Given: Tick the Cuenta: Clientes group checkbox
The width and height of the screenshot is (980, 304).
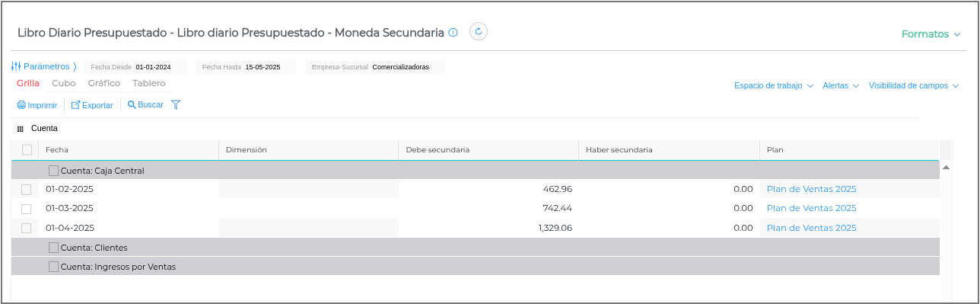Looking at the screenshot, I should 53,248.
